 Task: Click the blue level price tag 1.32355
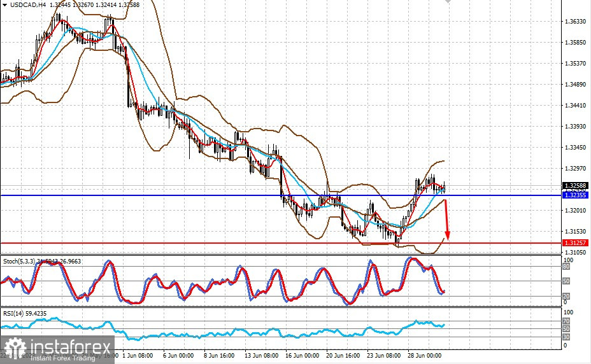575,195
